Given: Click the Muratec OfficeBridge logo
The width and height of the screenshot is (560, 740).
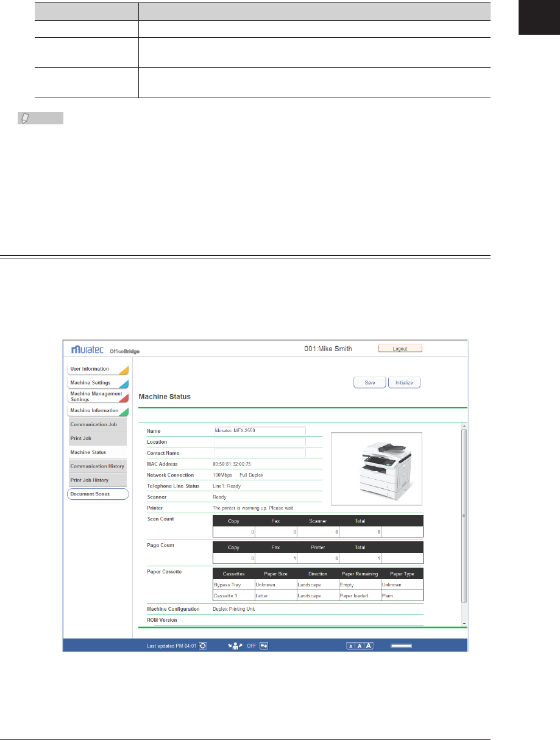Looking at the screenshot, I should 106,350.
